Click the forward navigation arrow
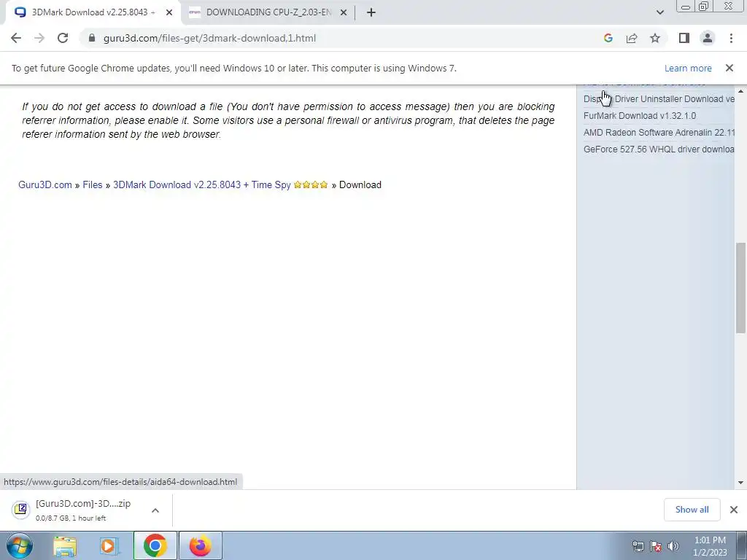The height and width of the screenshot is (560, 747). pyautogui.click(x=39, y=38)
